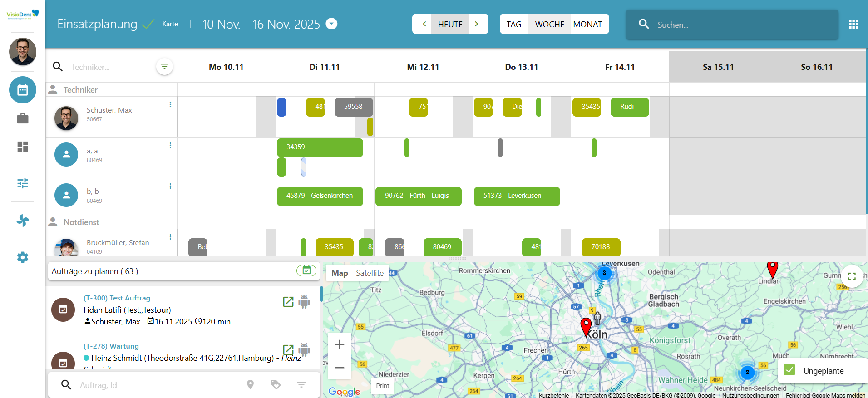Toggle map fullscreen view
The image size is (868, 398).
pos(852,276)
